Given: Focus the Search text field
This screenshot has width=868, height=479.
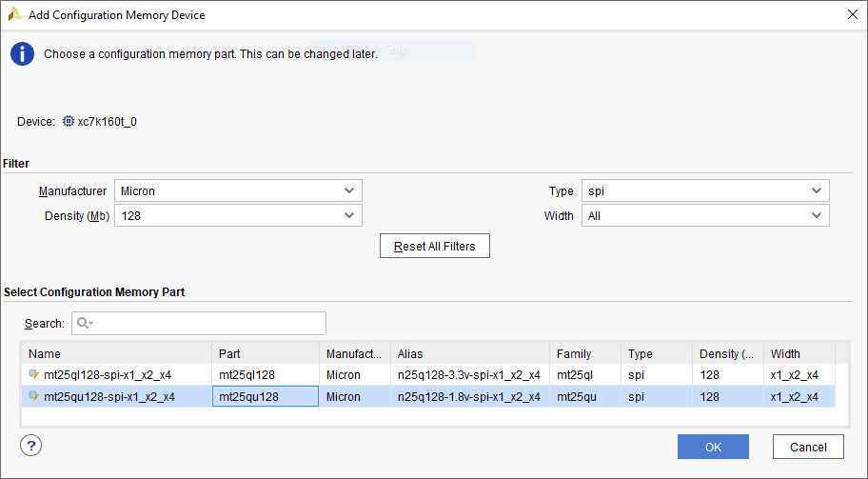Looking at the screenshot, I should pos(209,324).
